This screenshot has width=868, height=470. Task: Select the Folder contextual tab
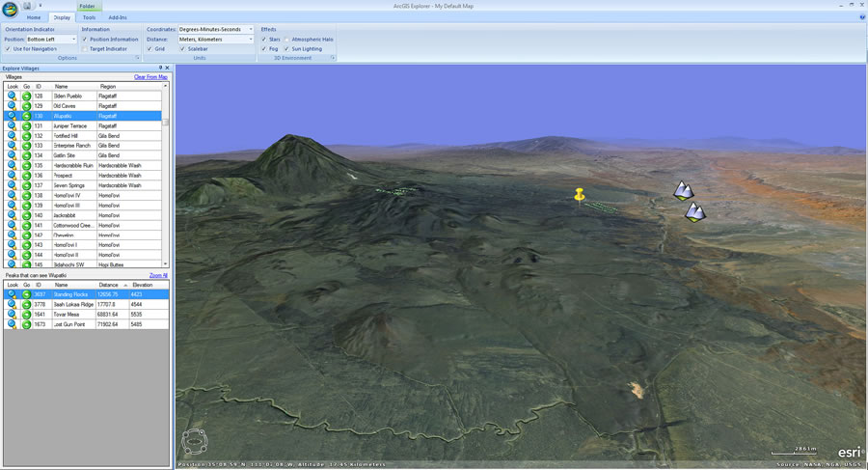[x=87, y=6]
